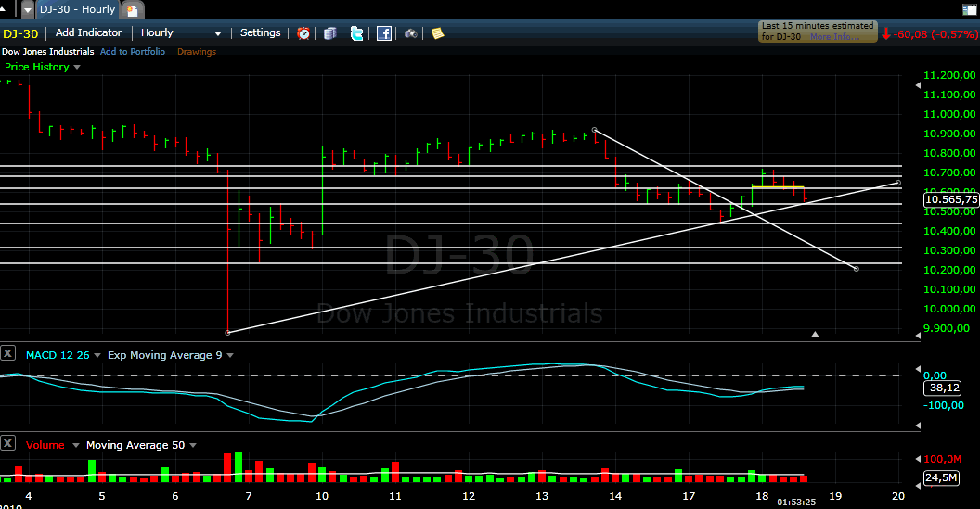Click the date label 20 on time axis
Screen dimensions: 980x509
(x=898, y=497)
